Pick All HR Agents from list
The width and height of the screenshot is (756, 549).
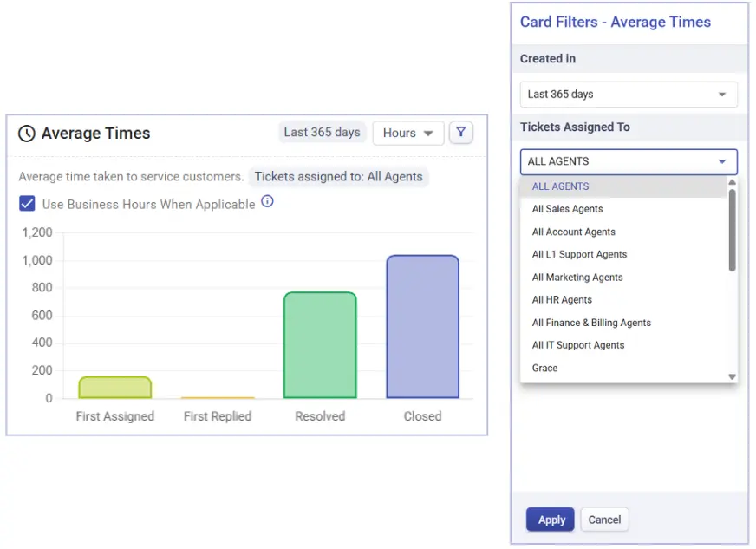562,300
